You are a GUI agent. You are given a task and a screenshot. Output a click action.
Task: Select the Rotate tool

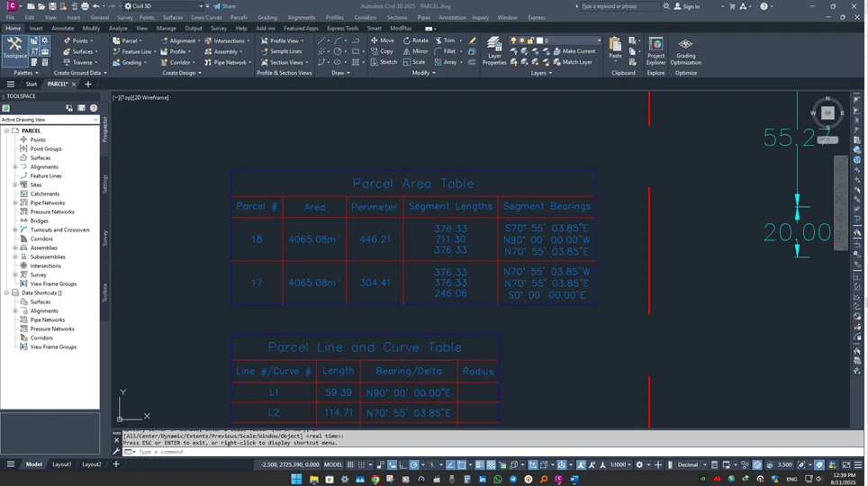(x=415, y=40)
